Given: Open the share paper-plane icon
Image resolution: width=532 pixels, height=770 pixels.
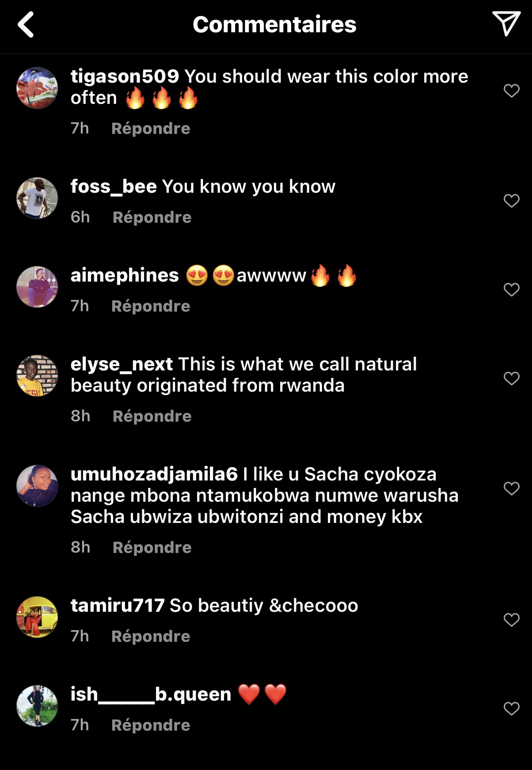Looking at the screenshot, I should click(x=505, y=23).
